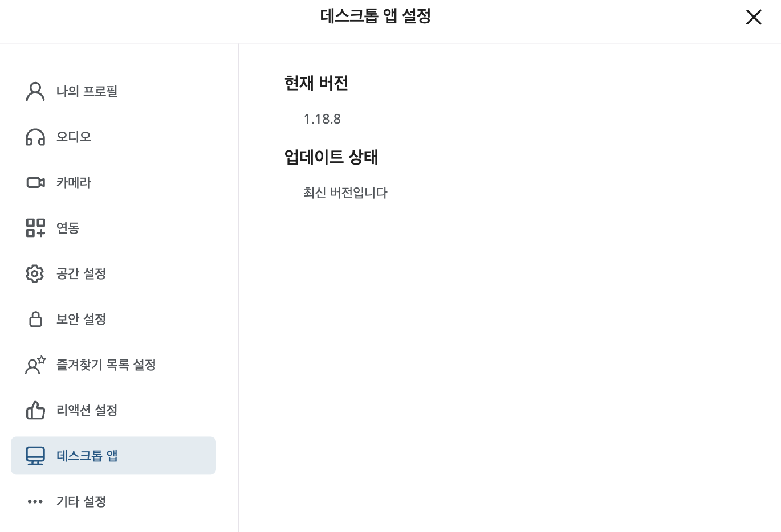Open 즐겨찾기 목록 설정 in sidebar
The height and width of the screenshot is (532, 781).
pos(106,365)
